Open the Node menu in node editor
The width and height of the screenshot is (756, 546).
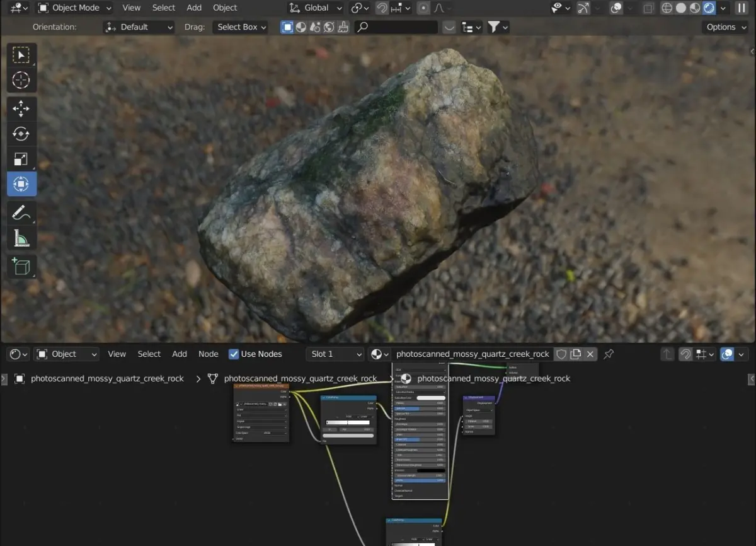pyautogui.click(x=208, y=354)
